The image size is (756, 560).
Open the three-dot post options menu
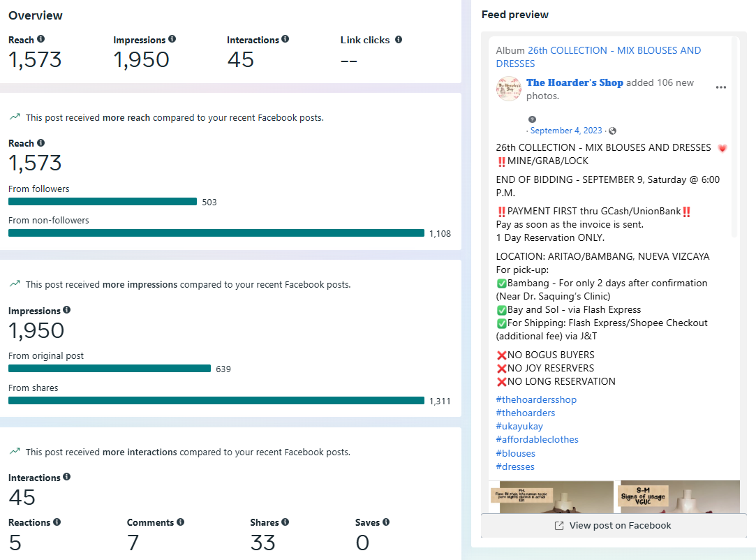[721, 87]
